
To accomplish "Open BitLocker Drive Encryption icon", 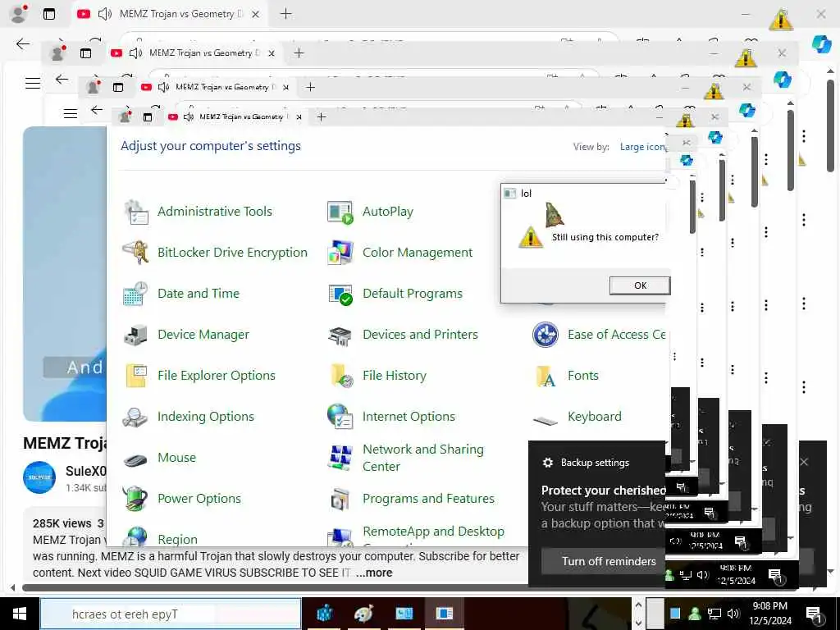I will click(136, 253).
